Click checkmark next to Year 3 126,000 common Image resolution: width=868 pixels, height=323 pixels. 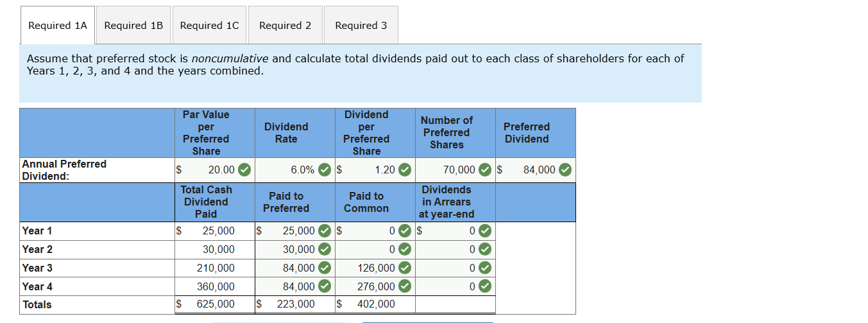[x=405, y=268]
